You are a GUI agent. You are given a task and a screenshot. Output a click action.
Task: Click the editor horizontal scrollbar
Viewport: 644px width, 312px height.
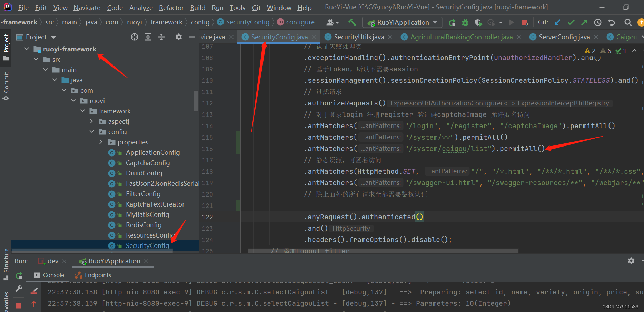383,251
